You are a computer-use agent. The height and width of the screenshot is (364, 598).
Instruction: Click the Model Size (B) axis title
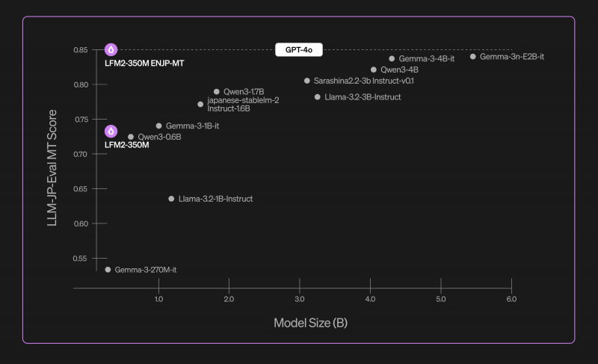coord(310,323)
